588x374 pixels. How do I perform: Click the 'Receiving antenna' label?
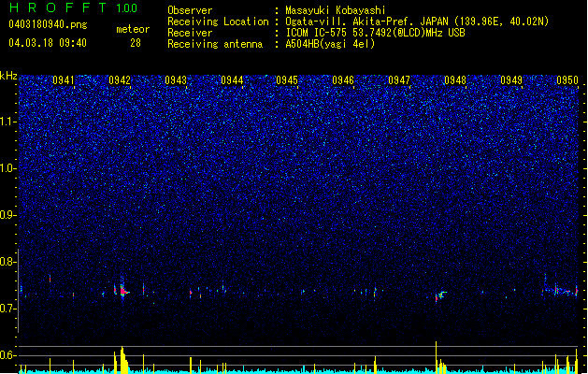[x=215, y=44]
